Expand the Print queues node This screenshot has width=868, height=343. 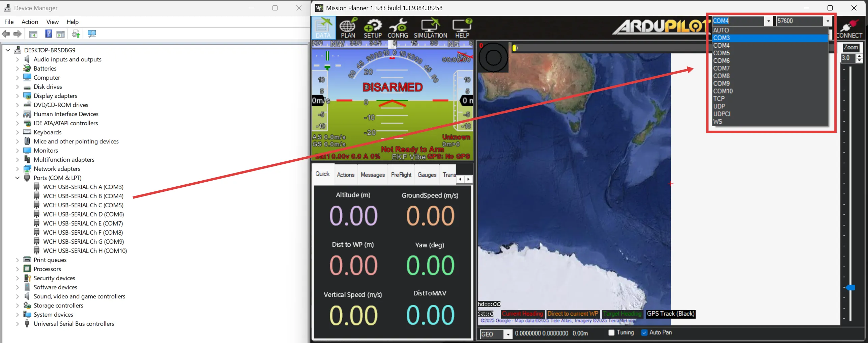[17, 260]
